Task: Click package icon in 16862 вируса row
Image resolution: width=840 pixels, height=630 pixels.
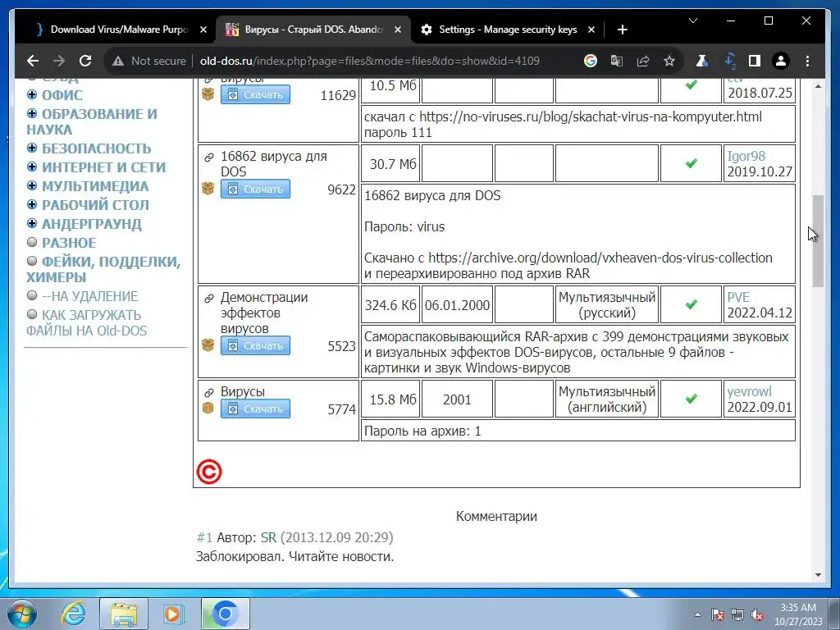Action: (x=208, y=189)
